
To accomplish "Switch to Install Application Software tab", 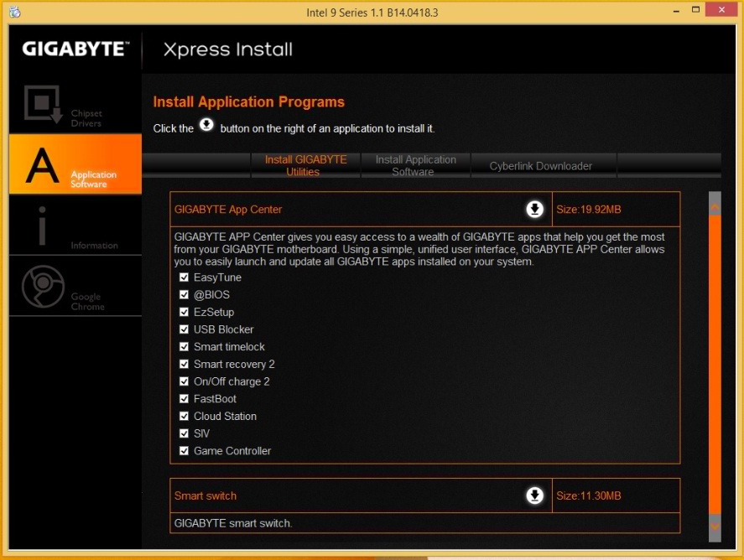I will 416,165.
